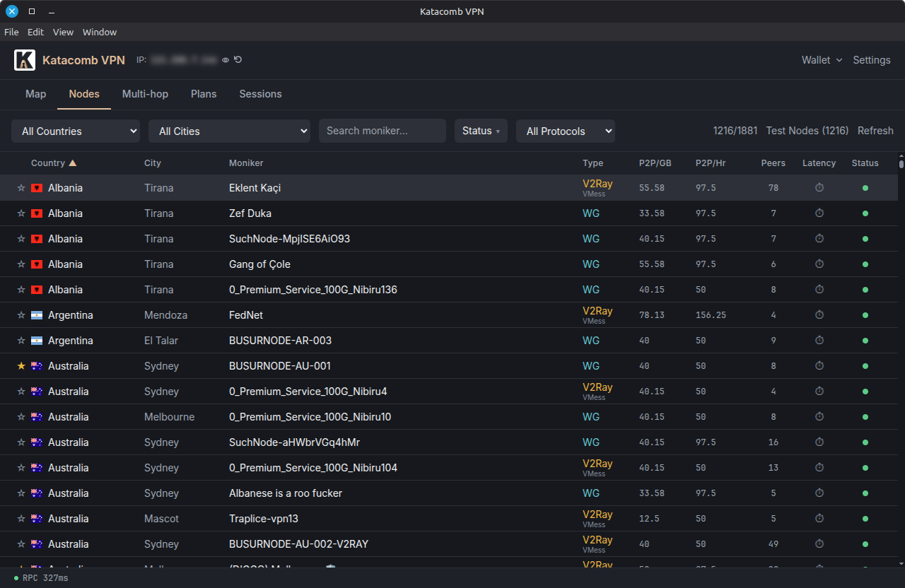Sort nodes by P2P/GB column header
The height and width of the screenshot is (588, 905).
pos(655,163)
